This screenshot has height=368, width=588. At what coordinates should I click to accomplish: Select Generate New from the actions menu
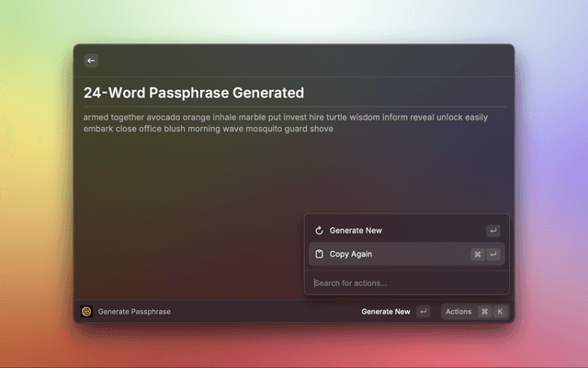(356, 231)
